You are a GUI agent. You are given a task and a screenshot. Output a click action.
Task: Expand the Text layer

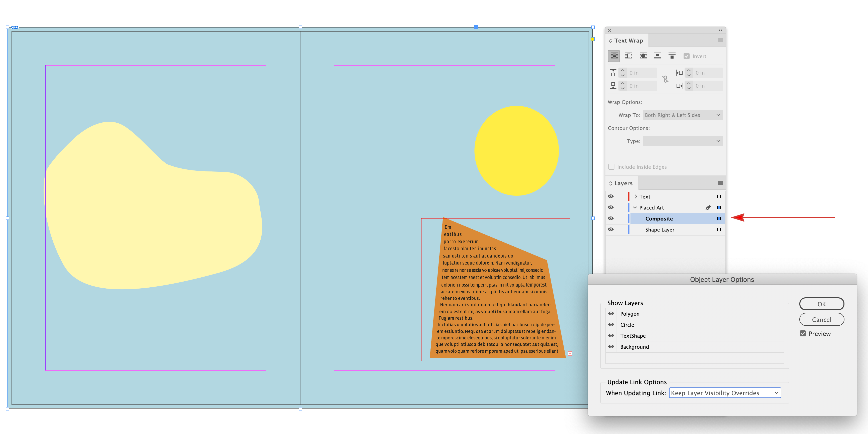point(635,197)
